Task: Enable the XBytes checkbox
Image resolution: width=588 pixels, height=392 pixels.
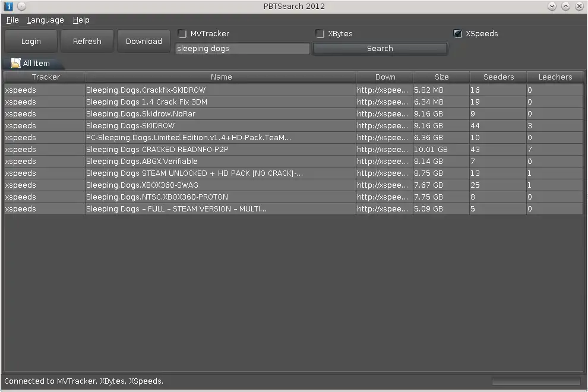Action: (x=320, y=33)
